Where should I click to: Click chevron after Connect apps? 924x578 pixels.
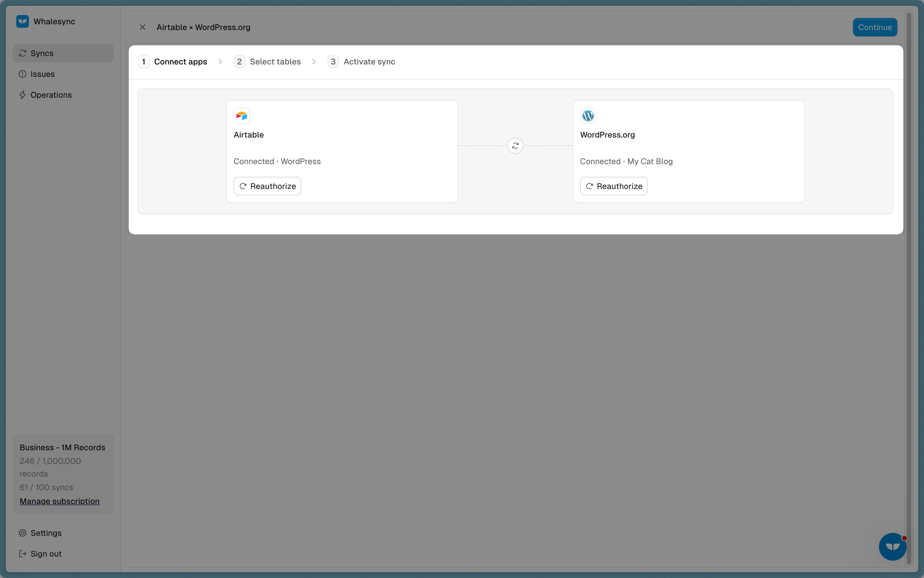click(x=220, y=62)
